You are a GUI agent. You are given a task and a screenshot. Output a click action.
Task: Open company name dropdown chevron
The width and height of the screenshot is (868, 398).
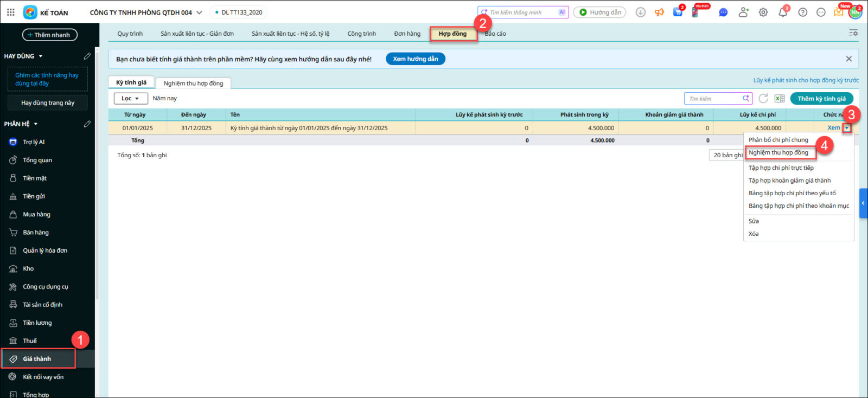199,12
